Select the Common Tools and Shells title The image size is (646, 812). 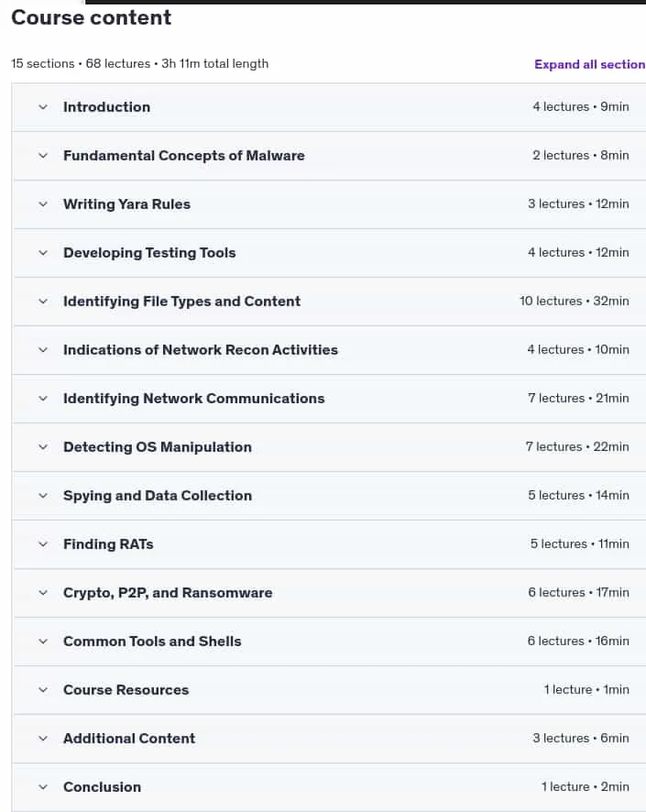pyautogui.click(x=152, y=642)
